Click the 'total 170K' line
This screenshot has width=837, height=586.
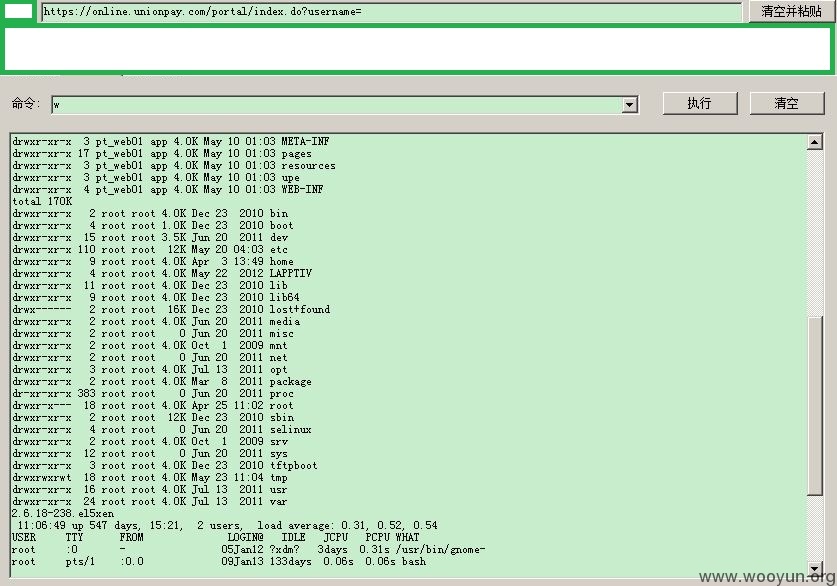coord(42,201)
